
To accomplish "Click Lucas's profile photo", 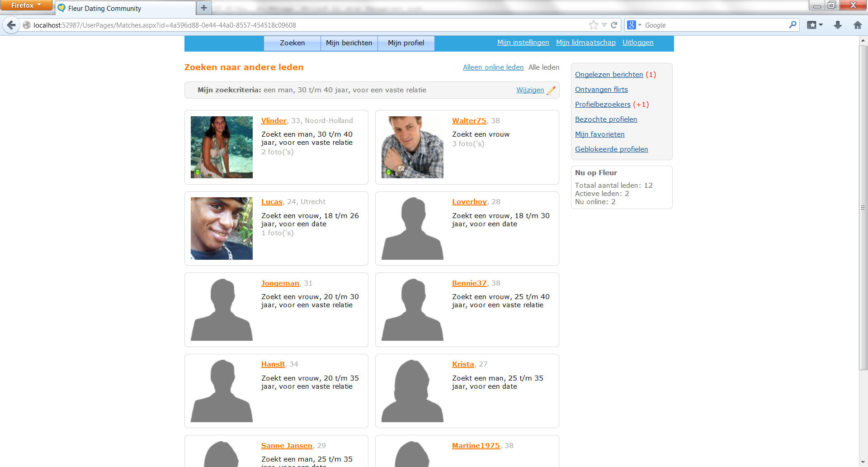I will [222, 229].
